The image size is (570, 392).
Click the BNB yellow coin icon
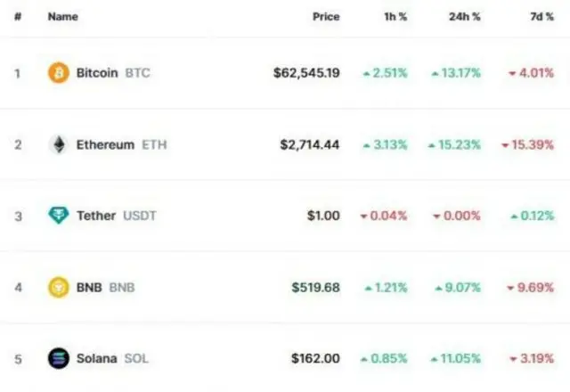click(x=59, y=287)
